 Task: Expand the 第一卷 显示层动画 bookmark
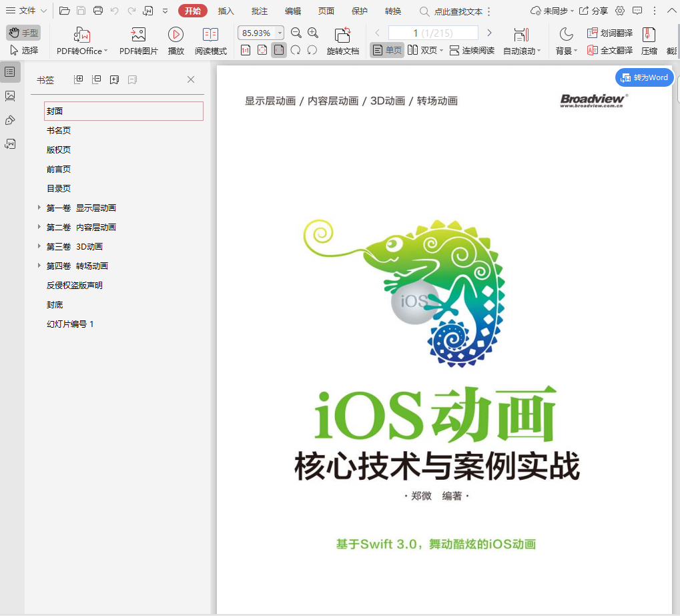(x=39, y=208)
